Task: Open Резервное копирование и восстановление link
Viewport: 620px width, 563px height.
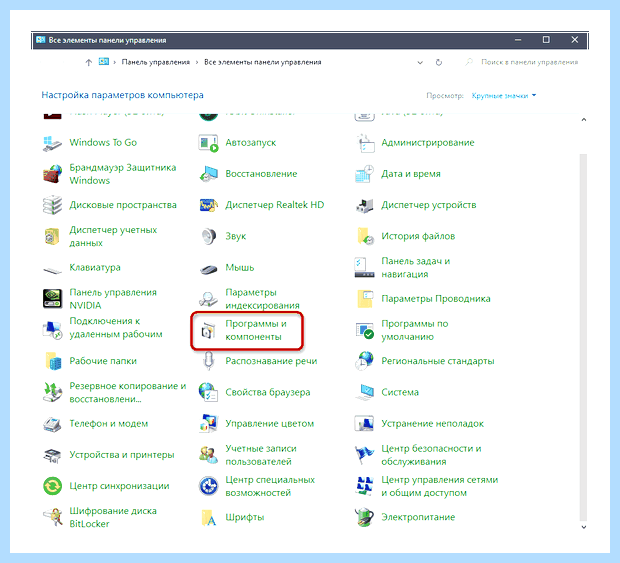Action: 128,393
